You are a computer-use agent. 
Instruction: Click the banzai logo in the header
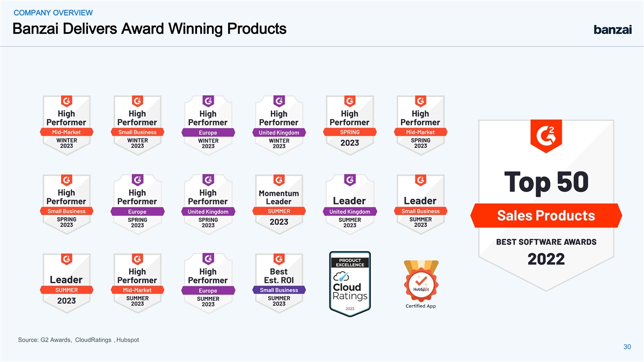tap(613, 29)
